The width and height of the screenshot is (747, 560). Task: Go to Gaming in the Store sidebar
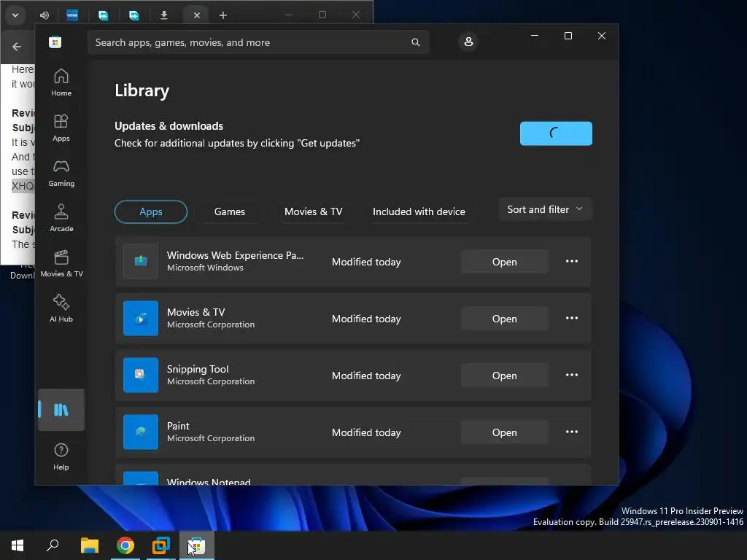click(61, 174)
